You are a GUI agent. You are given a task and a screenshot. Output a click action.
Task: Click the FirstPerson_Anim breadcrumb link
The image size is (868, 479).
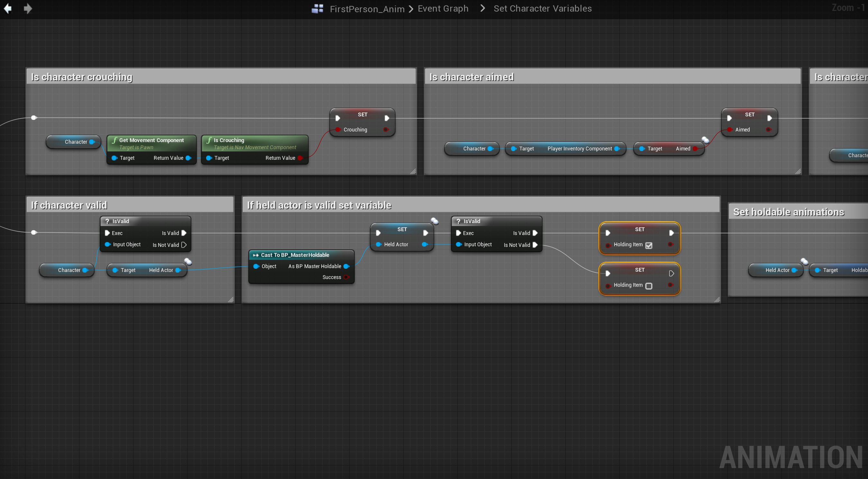tap(367, 9)
